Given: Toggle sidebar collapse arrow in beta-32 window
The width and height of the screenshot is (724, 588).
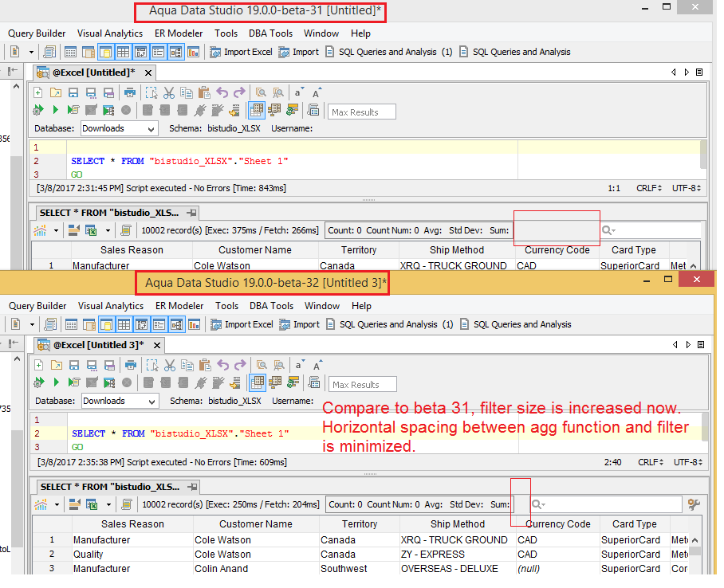Looking at the screenshot, I should click(14, 343).
